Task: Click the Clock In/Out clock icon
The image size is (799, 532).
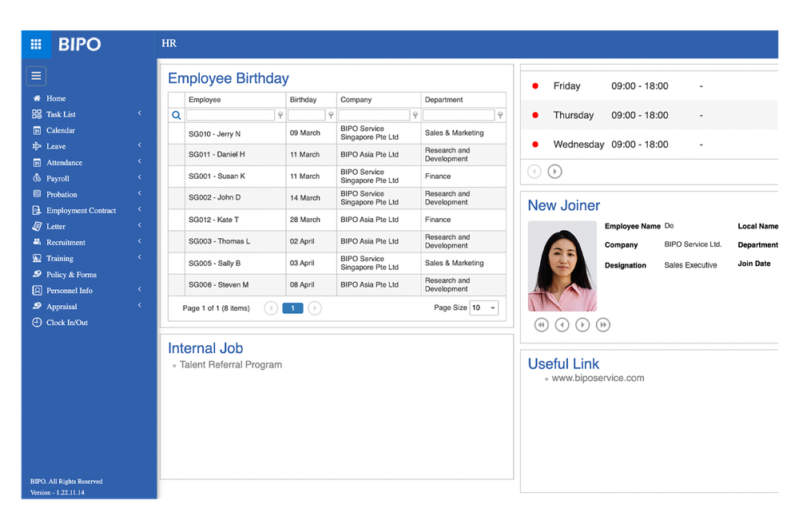Action: coord(37,322)
